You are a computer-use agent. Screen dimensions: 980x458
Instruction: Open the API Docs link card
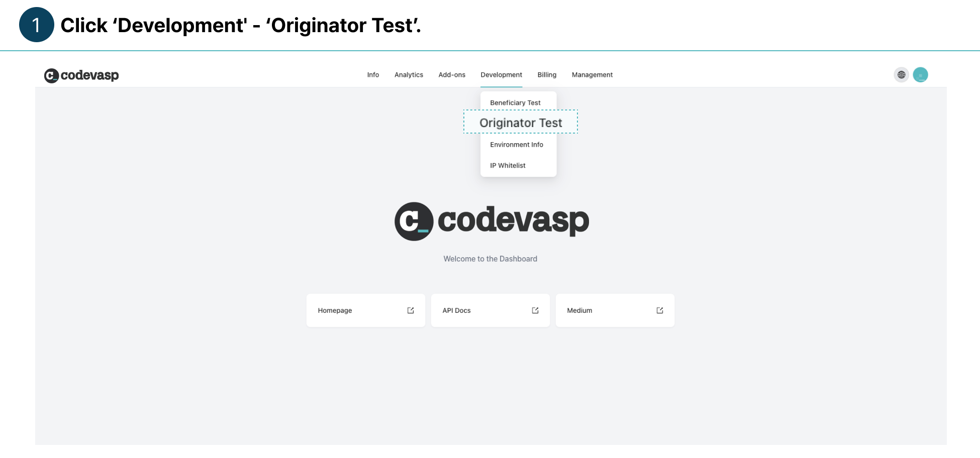[x=491, y=310]
